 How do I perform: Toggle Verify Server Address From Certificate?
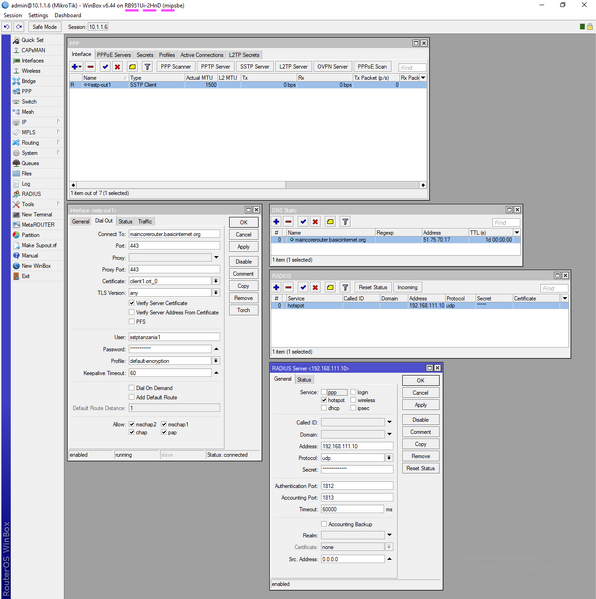click(x=132, y=312)
